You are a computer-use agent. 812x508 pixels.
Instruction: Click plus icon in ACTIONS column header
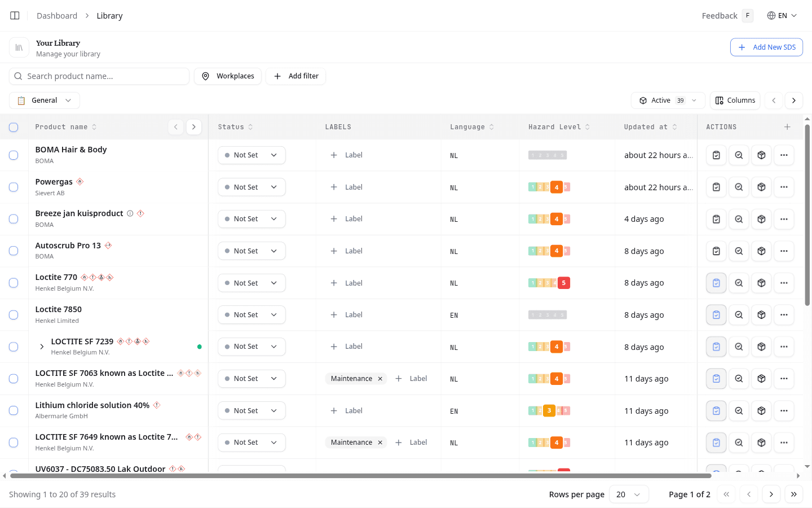[x=787, y=127]
